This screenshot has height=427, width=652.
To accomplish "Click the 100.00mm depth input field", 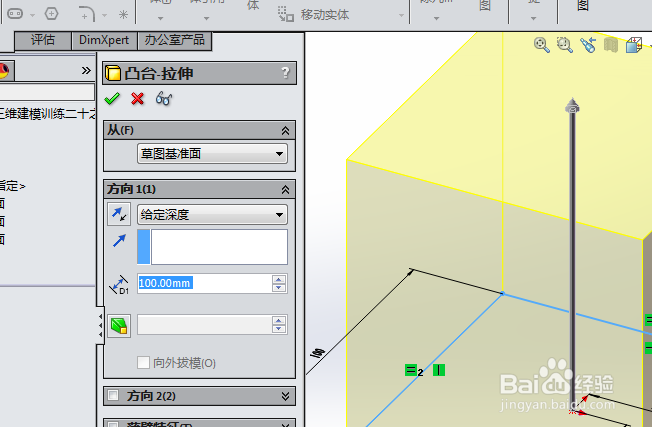I will point(204,283).
